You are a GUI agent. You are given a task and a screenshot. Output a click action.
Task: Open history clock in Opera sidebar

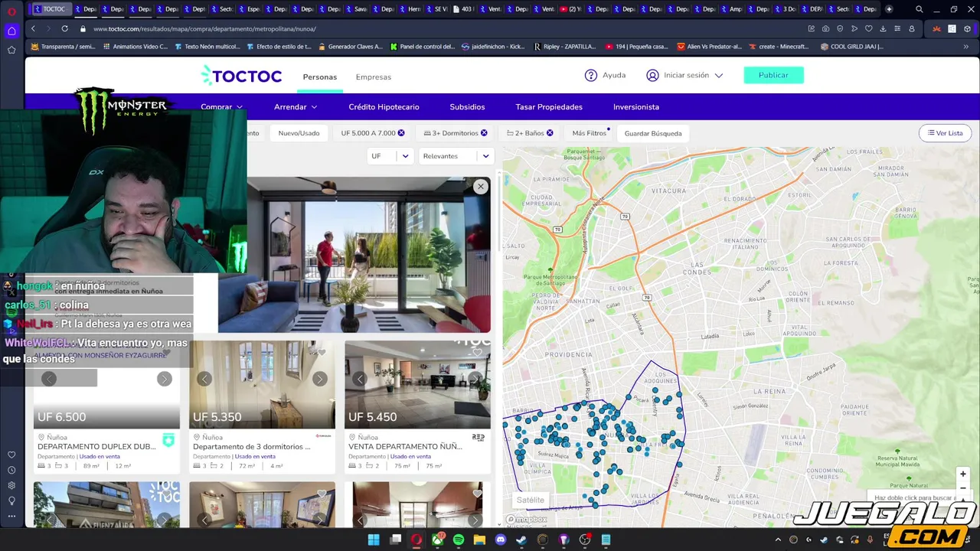(x=11, y=470)
